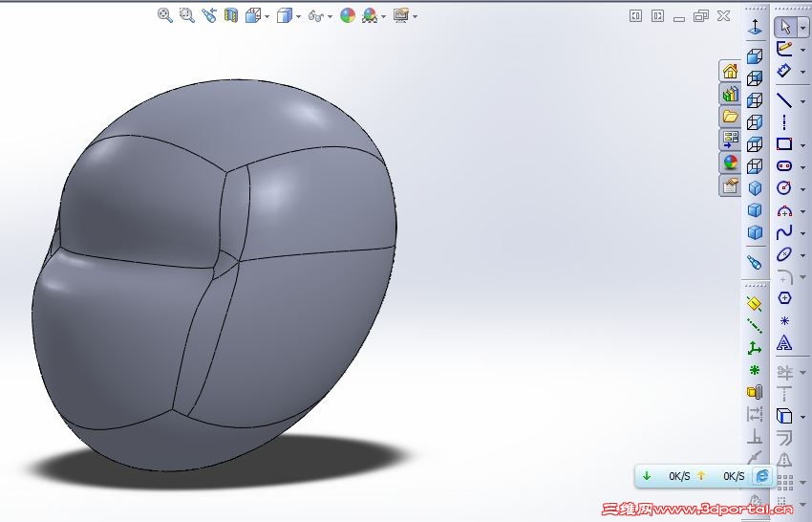Open the Custom Properties task pane tab
812x522 pixels.
coord(730,185)
